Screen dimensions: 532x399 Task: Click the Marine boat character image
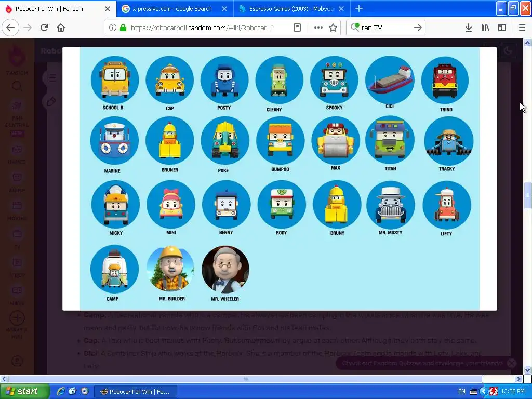114,141
